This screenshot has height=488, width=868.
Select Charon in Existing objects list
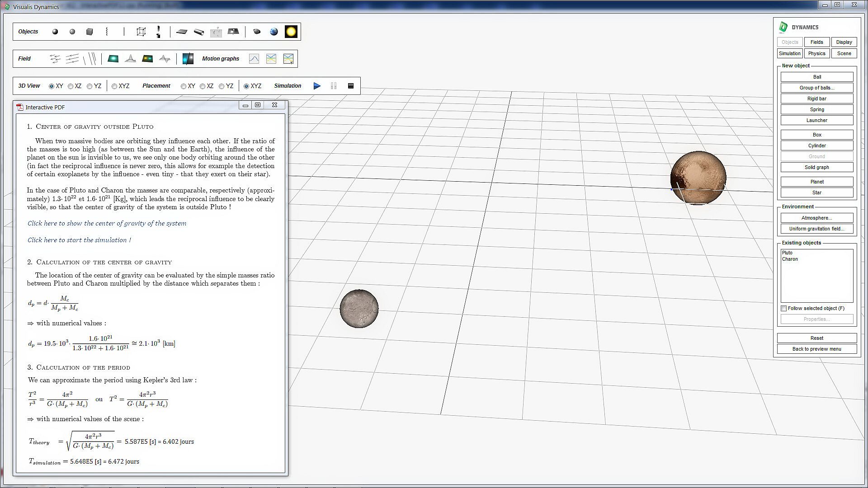tap(790, 259)
